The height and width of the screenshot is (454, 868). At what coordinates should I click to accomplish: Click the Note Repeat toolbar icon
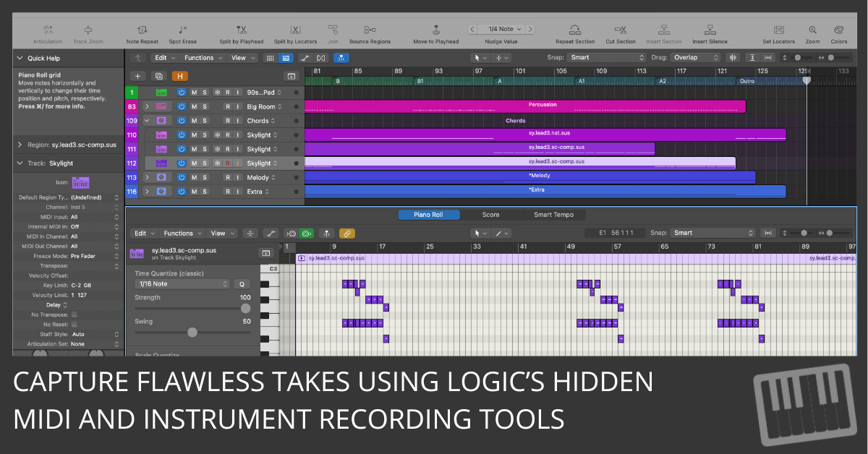142,30
